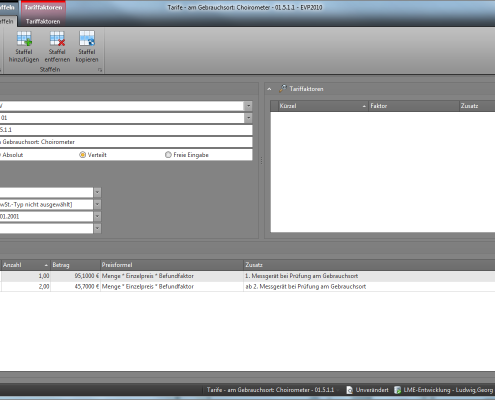The image size is (495, 400).
Task: Click the Preisformel column header
Action: 172,265
